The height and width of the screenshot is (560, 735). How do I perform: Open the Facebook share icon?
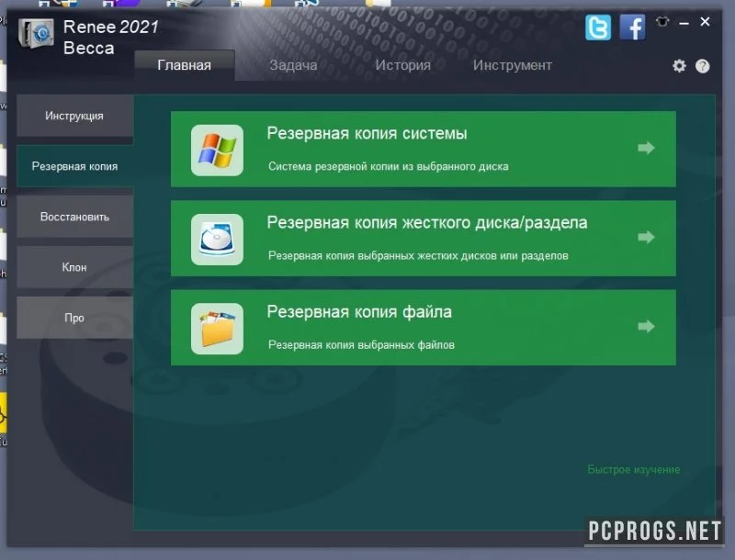click(x=632, y=28)
